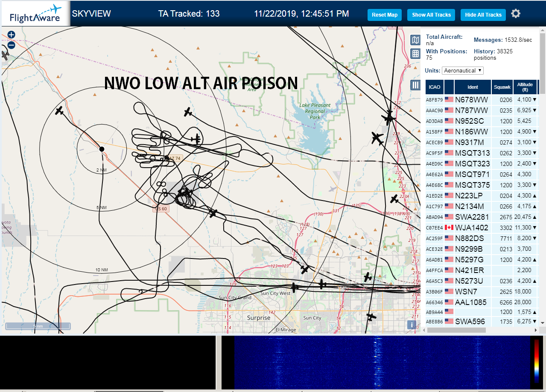The image size is (546, 392).
Task: Select the SWA596 row
Action: [x=481, y=322]
